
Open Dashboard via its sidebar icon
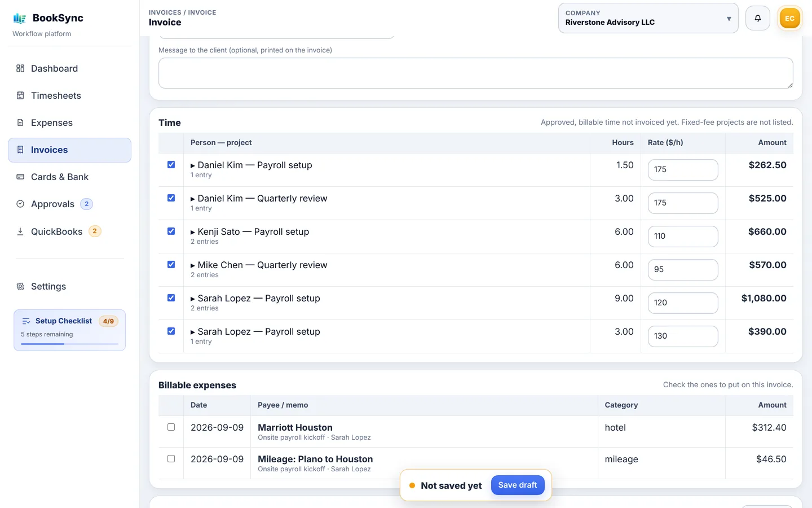pyautogui.click(x=20, y=68)
